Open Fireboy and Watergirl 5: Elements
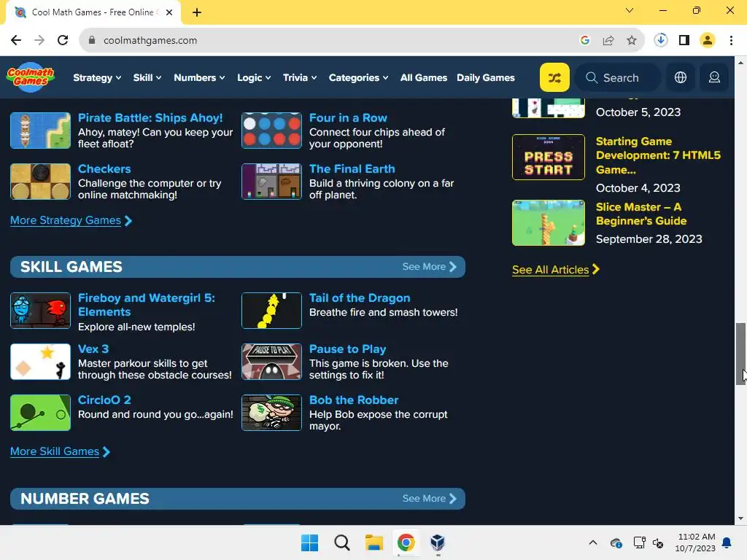This screenshot has height=560, width=747. pos(146,305)
